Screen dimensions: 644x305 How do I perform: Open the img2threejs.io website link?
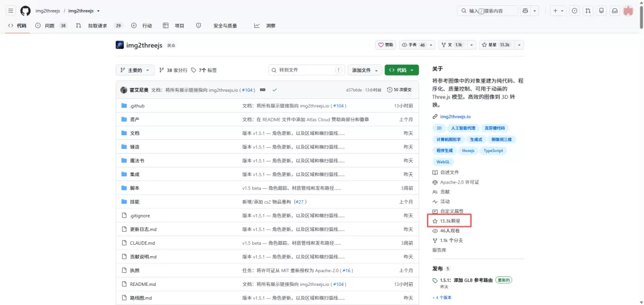point(456,117)
